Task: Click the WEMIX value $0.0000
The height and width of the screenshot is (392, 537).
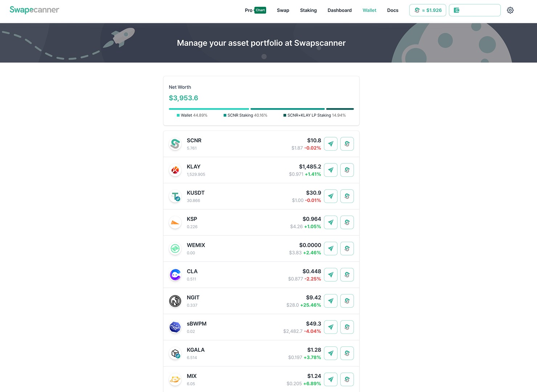Action: [310, 245]
